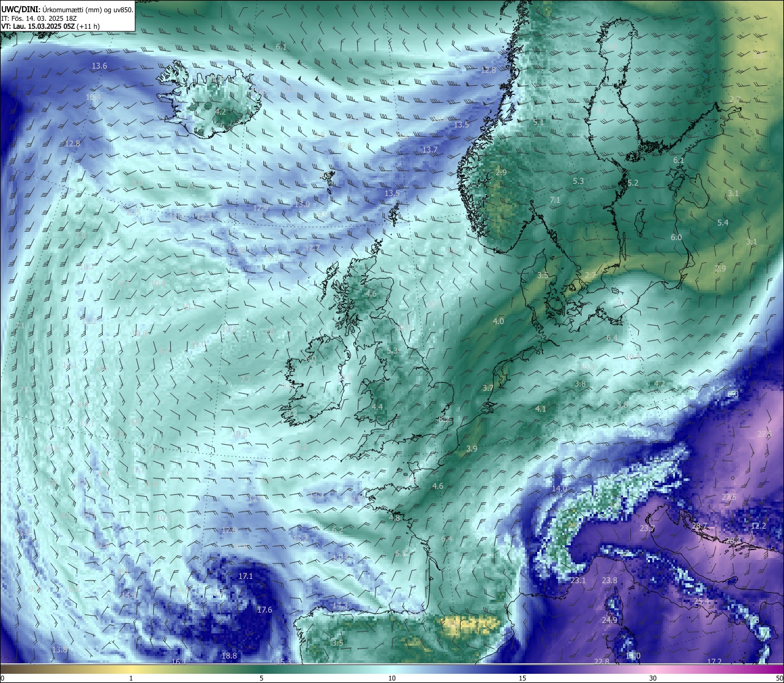Click the 4.4 value over Wales
Viewport: 784px width, 683px height.
pyautogui.click(x=377, y=407)
